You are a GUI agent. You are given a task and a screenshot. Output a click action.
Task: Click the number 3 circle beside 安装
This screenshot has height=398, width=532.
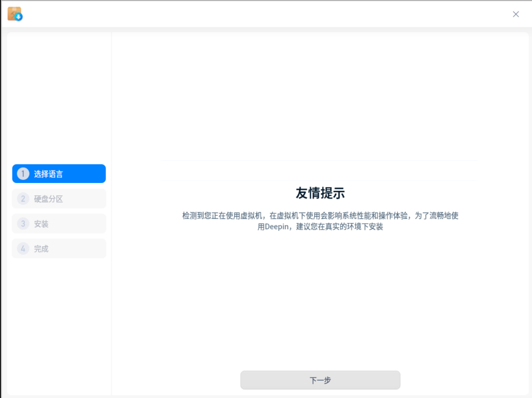coord(23,223)
